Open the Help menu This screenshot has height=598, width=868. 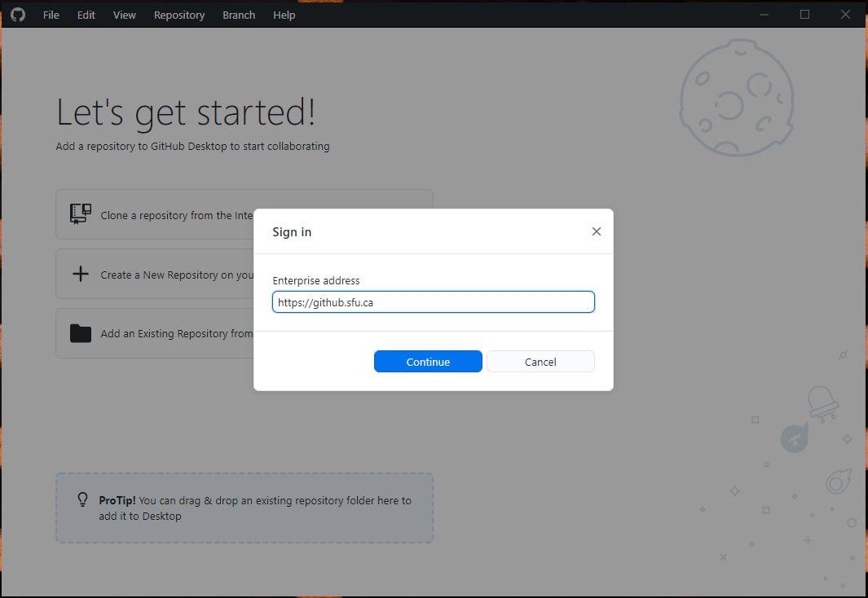(x=284, y=15)
